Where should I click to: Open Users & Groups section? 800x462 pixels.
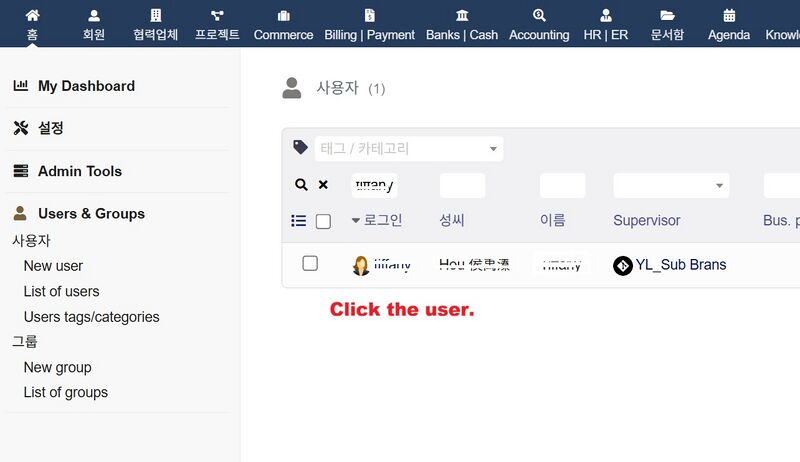pyautogui.click(x=91, y=213)
